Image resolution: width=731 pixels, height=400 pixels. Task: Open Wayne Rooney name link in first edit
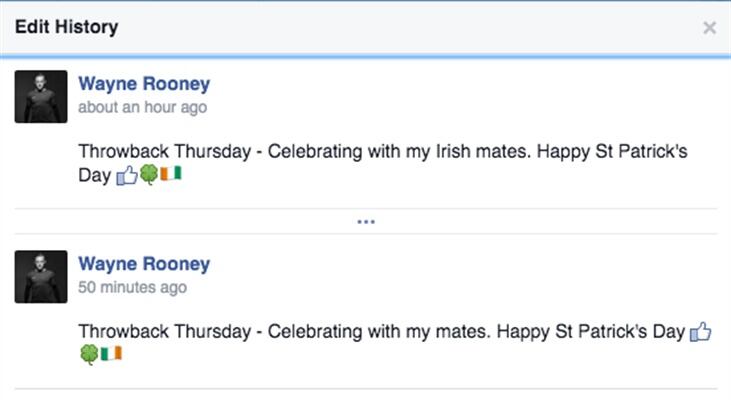[x=144, y=84]
